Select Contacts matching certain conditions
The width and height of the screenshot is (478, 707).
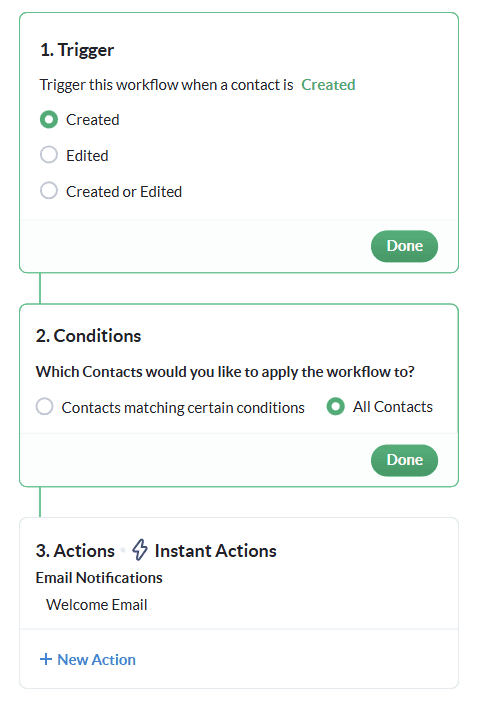(44, 406)
